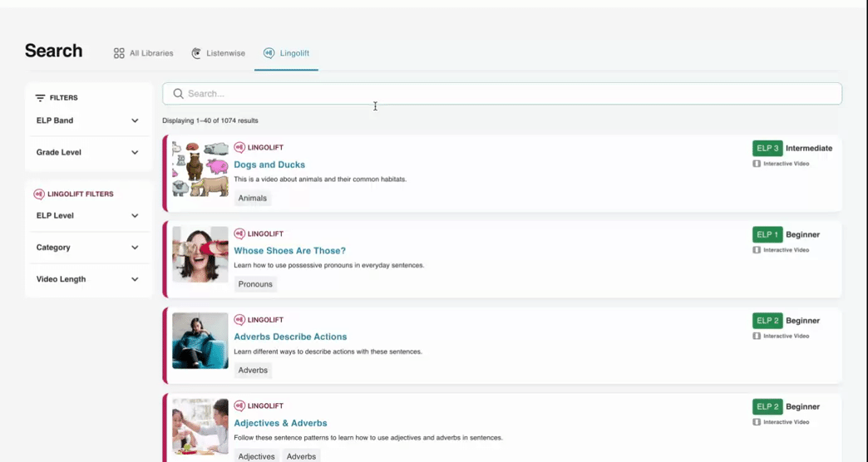The image size is (868, 462).
Task: Click ELP 3 badge on Dogs and Ducks
Action: (767, 148)
